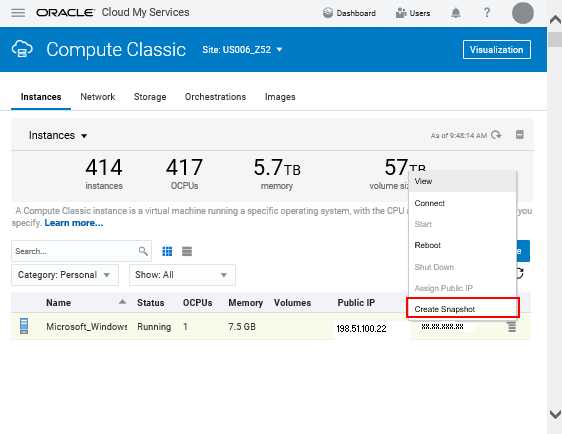Switch to the Instances tab
Screen dimensions: 562x434
[41, 97]
